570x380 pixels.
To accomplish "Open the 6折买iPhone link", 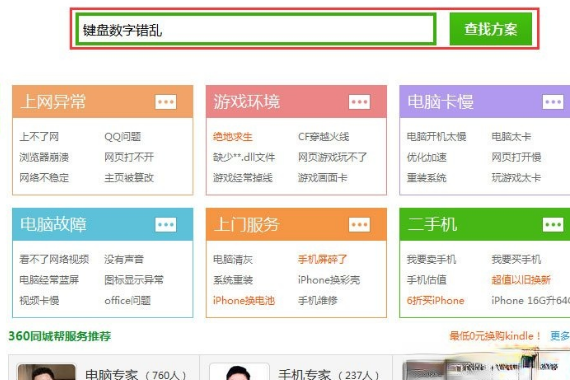I will [x=435, y=301].
